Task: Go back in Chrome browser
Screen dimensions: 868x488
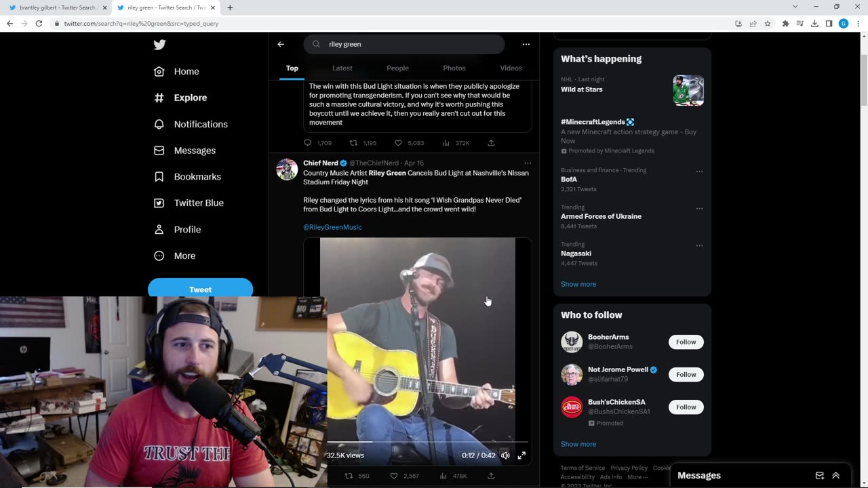Action: tap(9, 23)
